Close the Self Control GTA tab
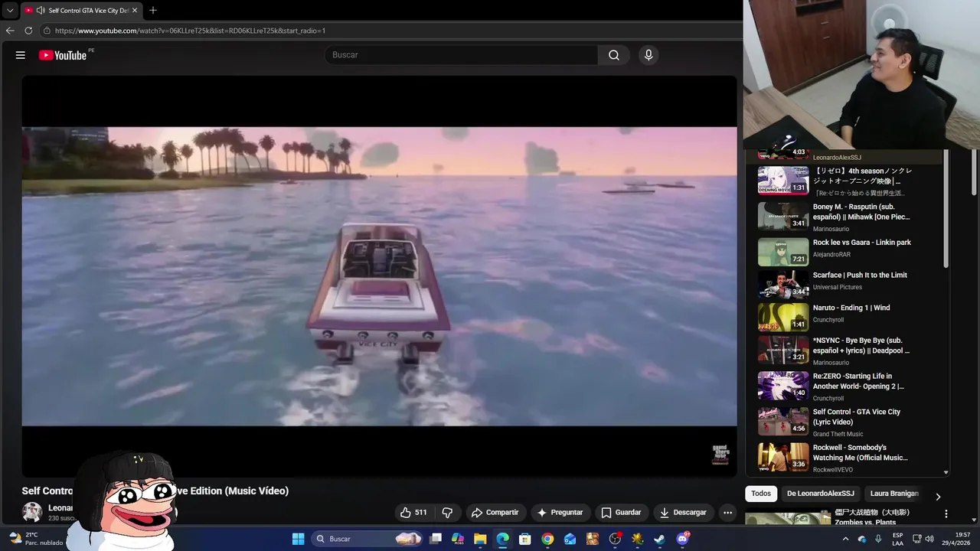This screenshot has width=980, height=551. [x=135, y=11]
